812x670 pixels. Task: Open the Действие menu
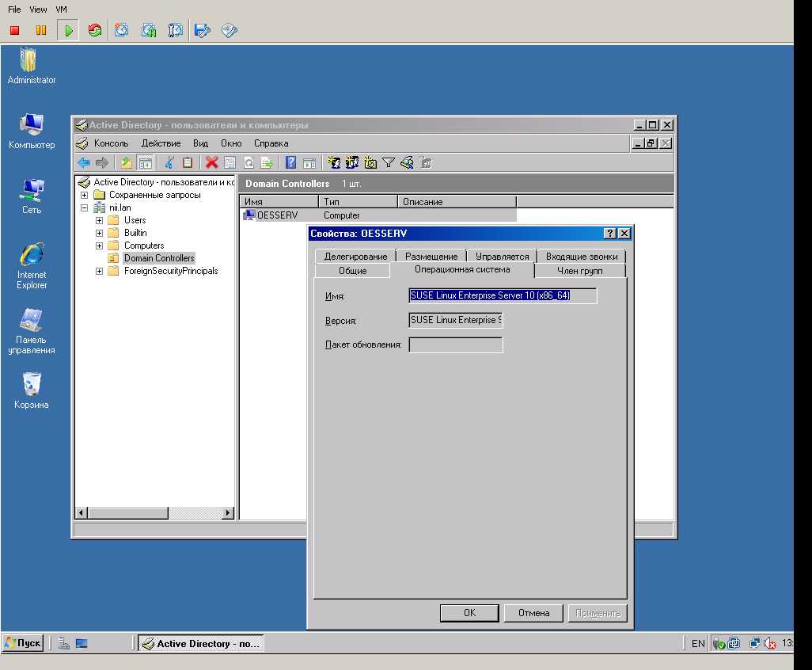point(161,143)
